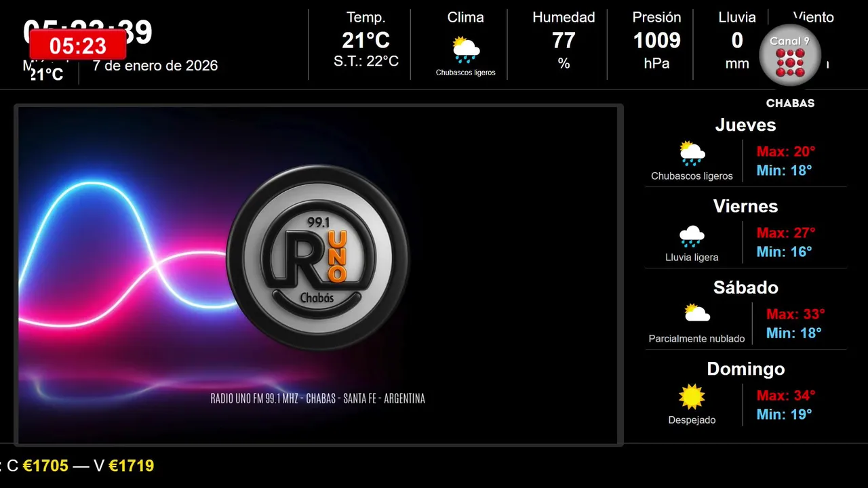
Task: Click the date '7 de enero de 2026'
Action: 155,66
